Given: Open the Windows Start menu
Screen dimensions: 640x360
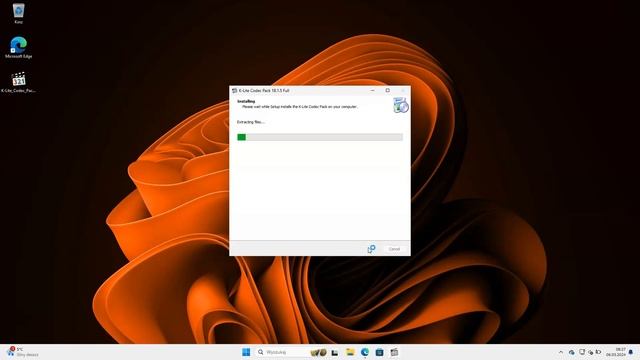Looking at the screenshot, I should click(246, 352).
